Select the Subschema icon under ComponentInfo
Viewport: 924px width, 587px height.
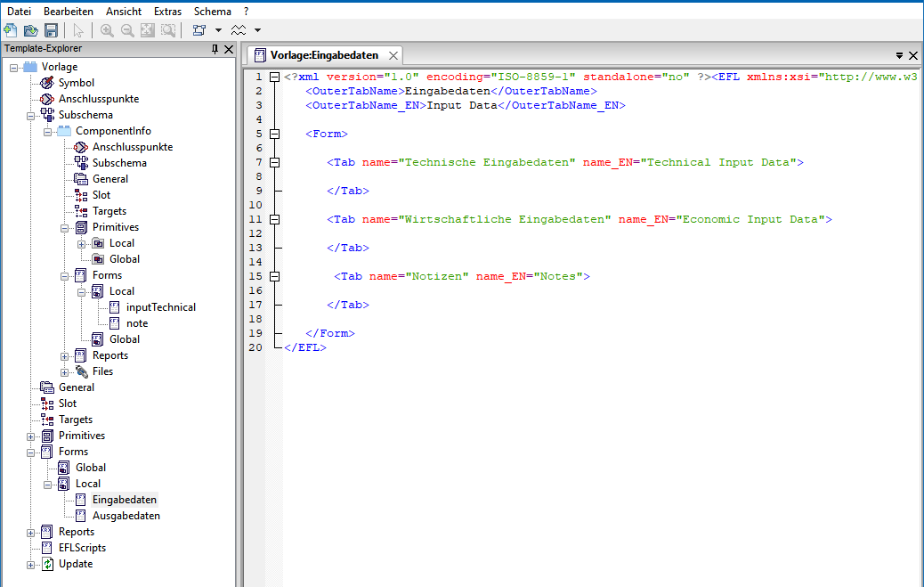click(81, 163)
